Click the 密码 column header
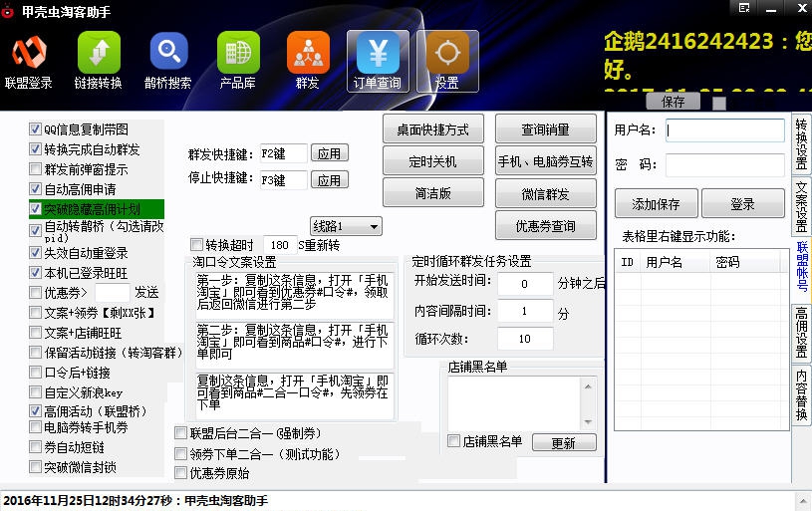Image resolution: width=812 pixels, height=511 pixels. point(745,262)
